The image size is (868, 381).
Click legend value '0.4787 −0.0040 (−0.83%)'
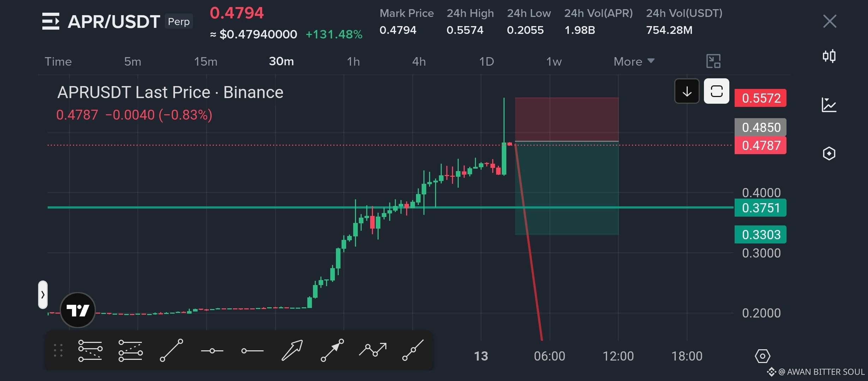(x=134, y=115)
